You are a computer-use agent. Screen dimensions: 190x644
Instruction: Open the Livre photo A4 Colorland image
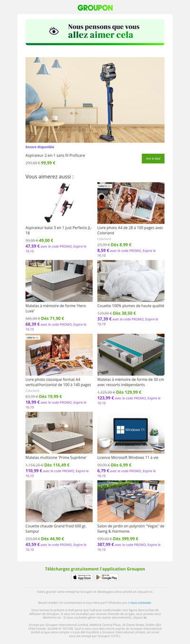pos(131,203)
